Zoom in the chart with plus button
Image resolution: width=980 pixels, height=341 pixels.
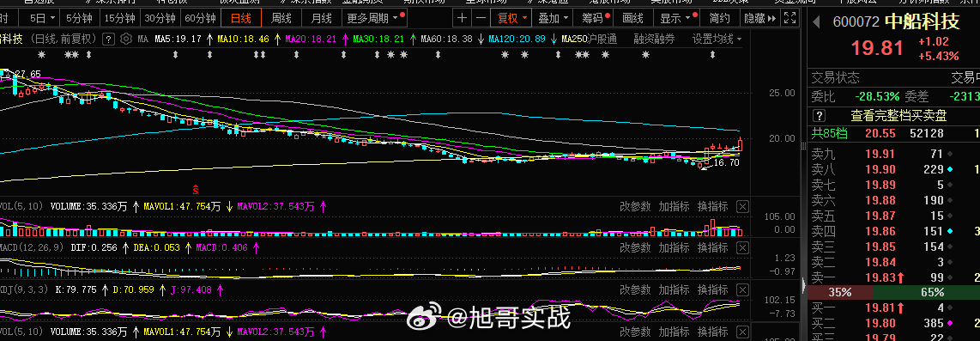click(x=462, y=18)
